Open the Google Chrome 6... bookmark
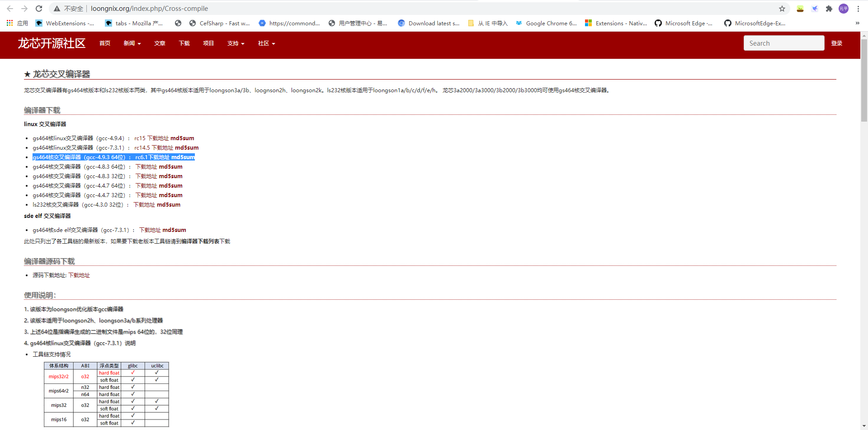 click(x=546, y=23)
